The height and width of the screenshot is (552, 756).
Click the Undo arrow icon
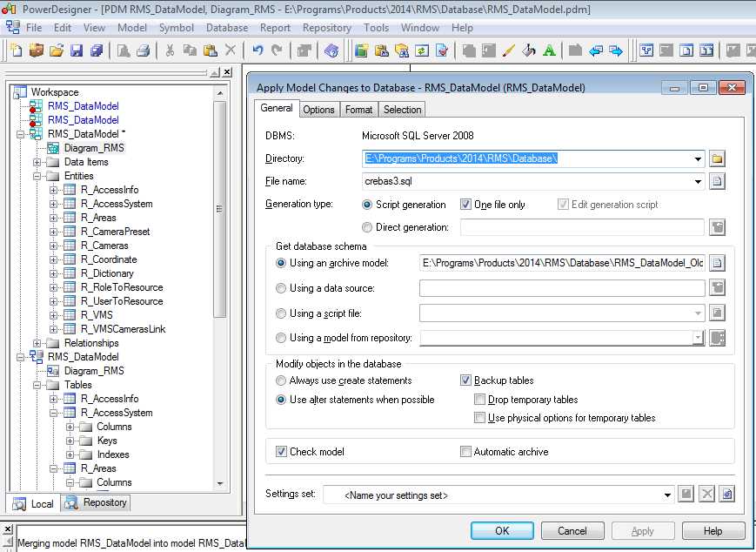click(x=258, y=50)
